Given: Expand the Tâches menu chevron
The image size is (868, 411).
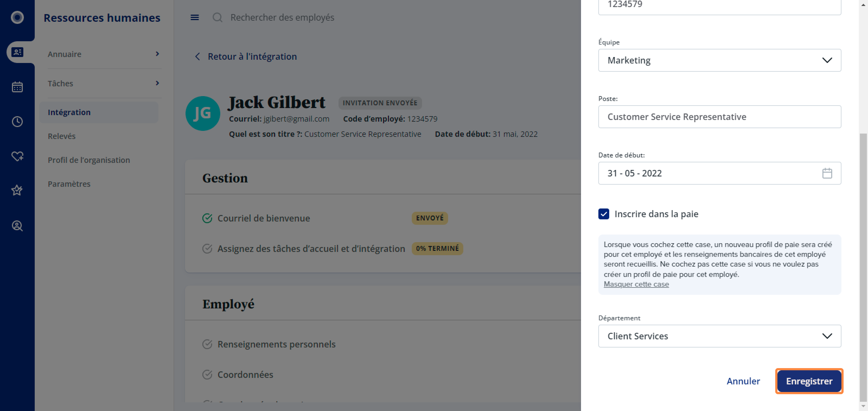Looking at the screenshot, I should click(x=157, y=83).
